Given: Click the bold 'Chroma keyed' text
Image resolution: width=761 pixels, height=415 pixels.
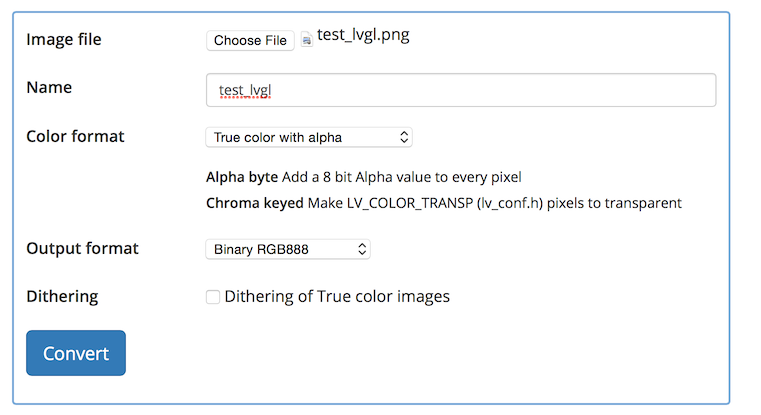Looking at the screenshot, I should (x=253, y=203).
